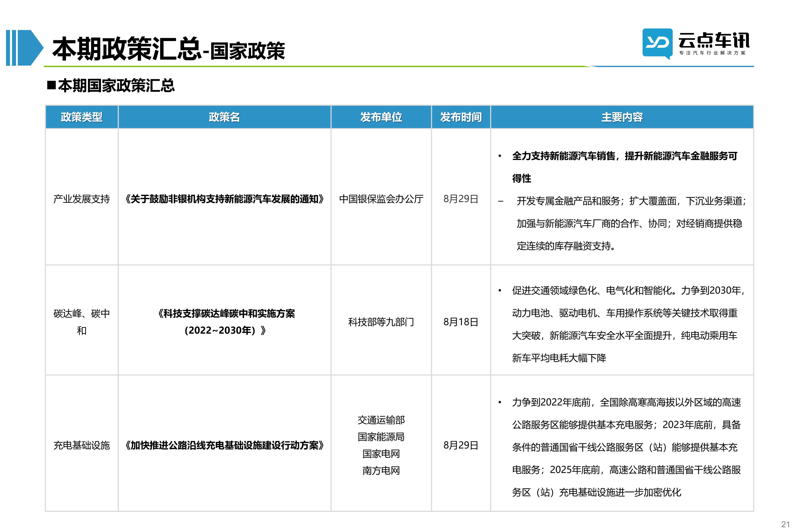Click the line 促进交通领域绿色化、电气化和智能化
This screenshot has height=532, width=798.
pos(628,290)
